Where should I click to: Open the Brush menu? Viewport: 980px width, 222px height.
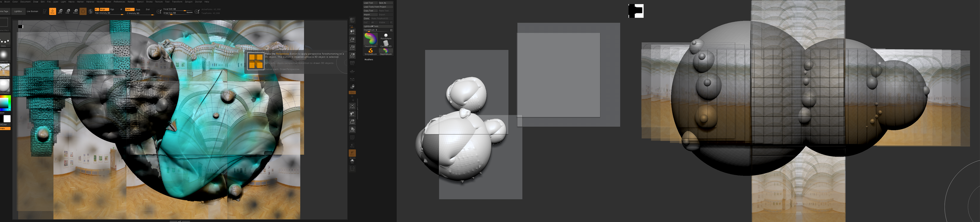click(x=7, y=2)
